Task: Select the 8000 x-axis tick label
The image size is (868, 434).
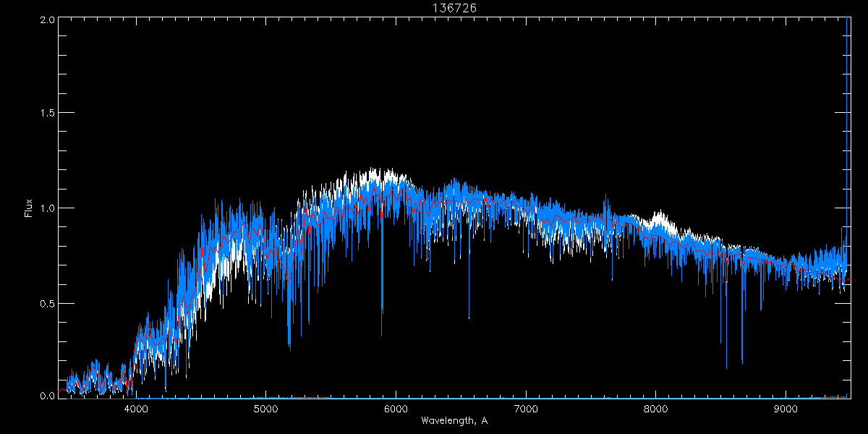Action: (656, 408)
